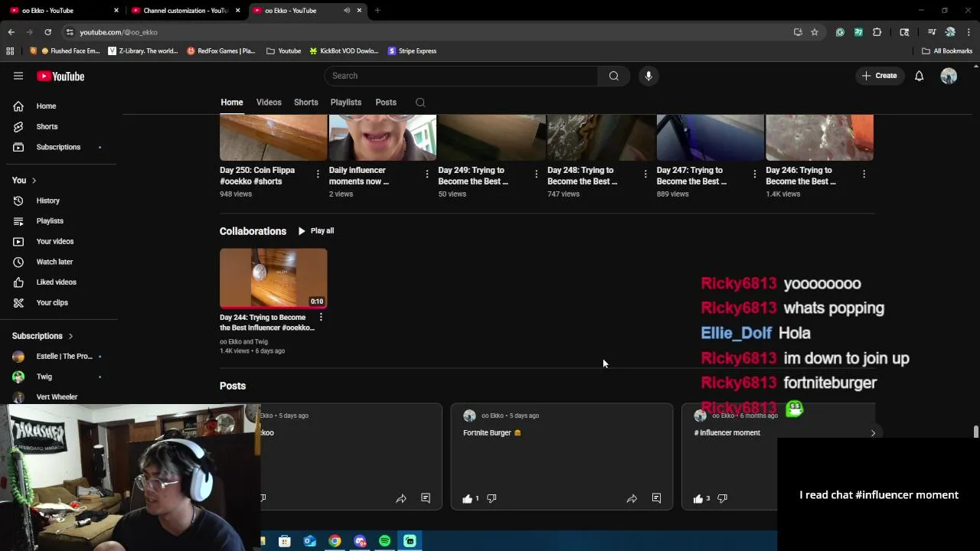Click the YouTube logo

pyautogui.click(x=60, y=77)
